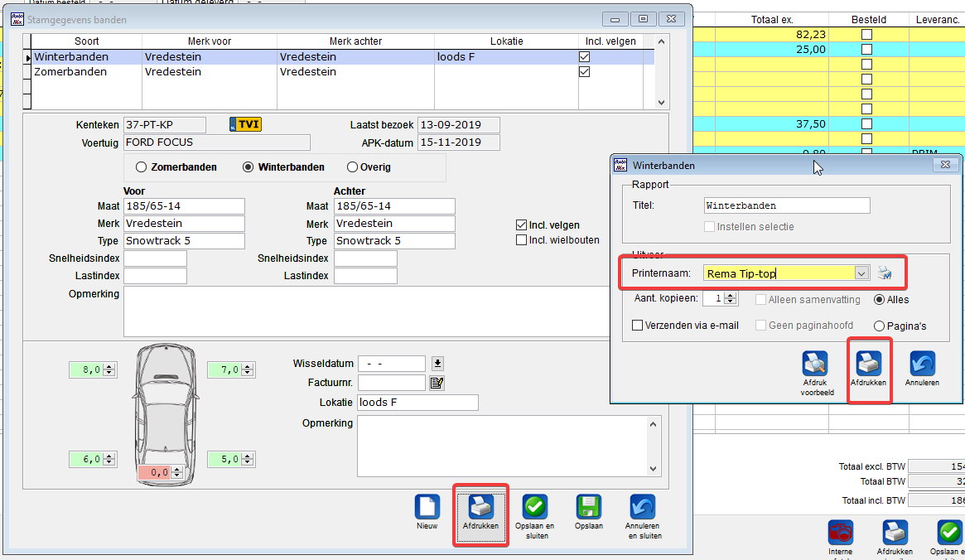Select the Pagina's radio option
Screen dimensions: 965x560
click(879, 326)
